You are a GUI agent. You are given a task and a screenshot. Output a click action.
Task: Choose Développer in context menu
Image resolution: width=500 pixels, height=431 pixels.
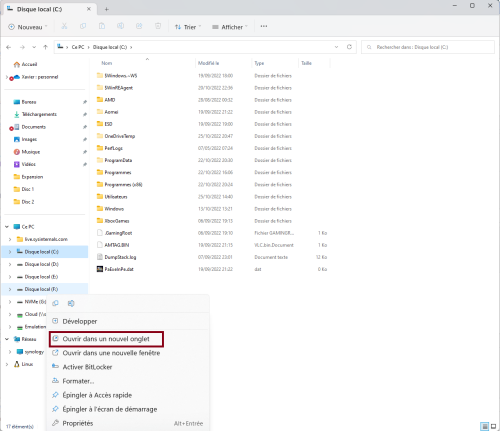[x=128, y=321]
